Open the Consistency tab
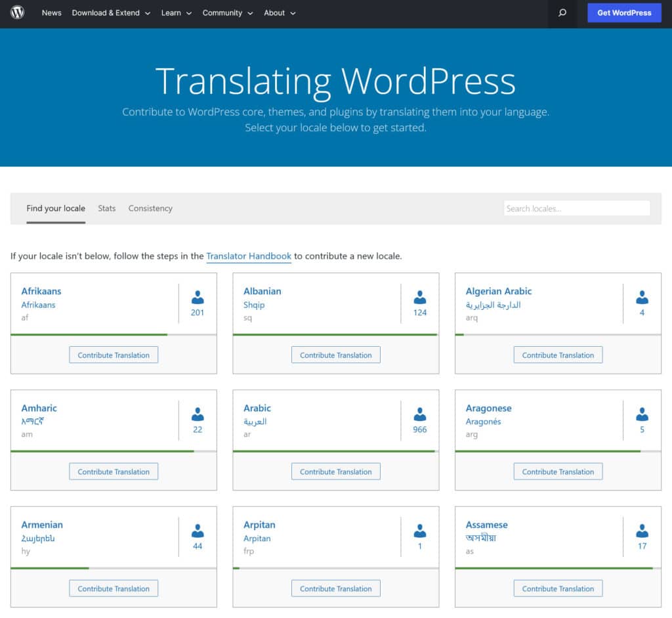Viewport: 672px width, 618px height. click(150, 208)
